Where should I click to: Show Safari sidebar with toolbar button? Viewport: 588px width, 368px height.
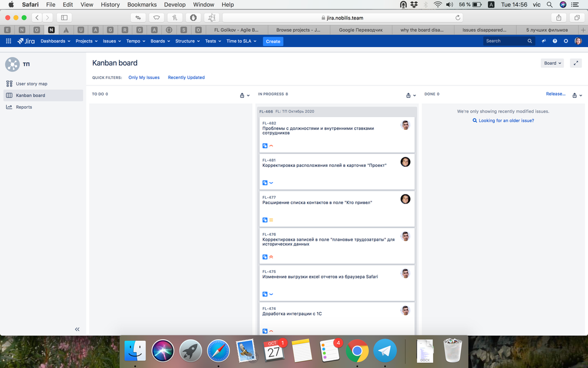pyautogui.click(x=64, y=18)
